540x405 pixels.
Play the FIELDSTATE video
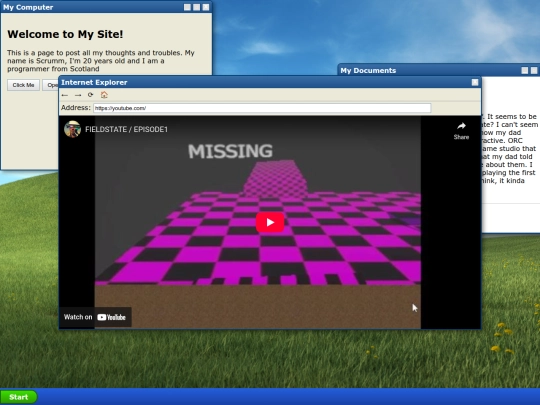coord(270,222)
